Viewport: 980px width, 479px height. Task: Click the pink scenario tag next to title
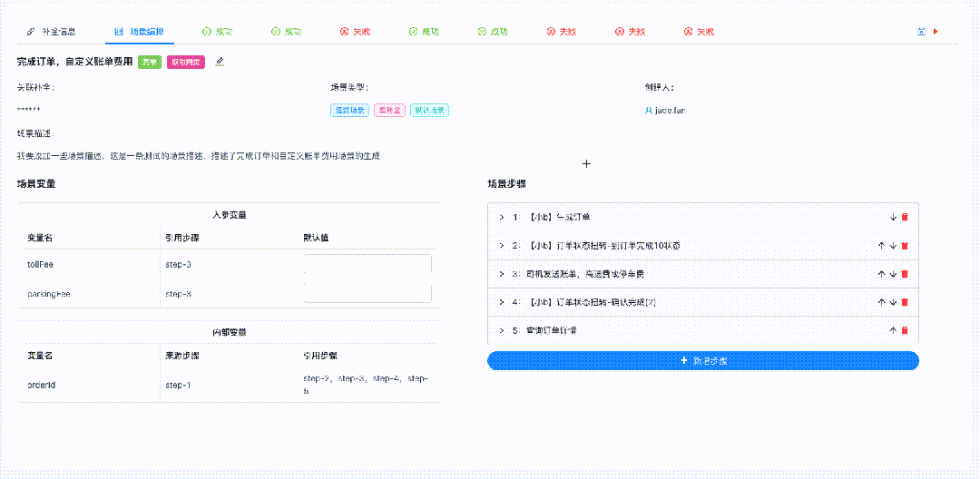pyautogui.click(x=186, y=62)
